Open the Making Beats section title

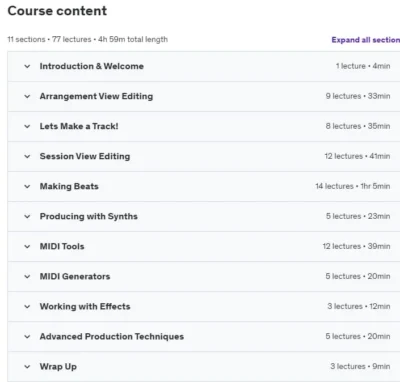coord(69,186)
